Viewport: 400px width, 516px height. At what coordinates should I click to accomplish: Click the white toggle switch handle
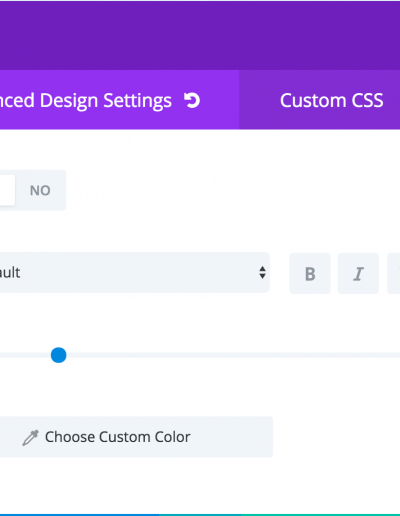[7, 190]
